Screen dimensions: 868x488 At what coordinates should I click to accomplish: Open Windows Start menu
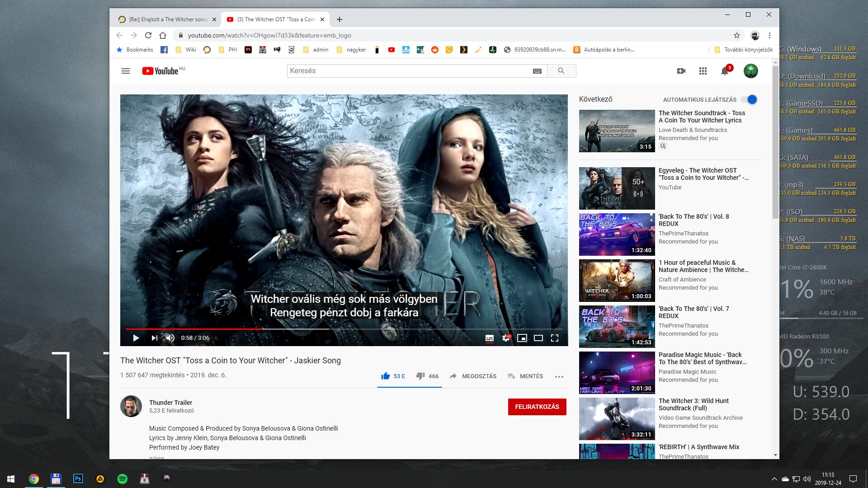click(x=11, y=479)
